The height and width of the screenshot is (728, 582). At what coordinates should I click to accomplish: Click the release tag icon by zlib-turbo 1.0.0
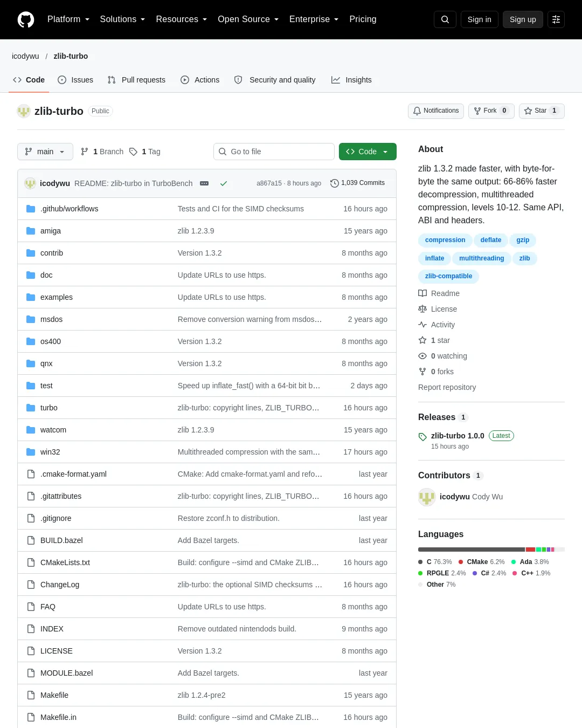coord(422,437)
